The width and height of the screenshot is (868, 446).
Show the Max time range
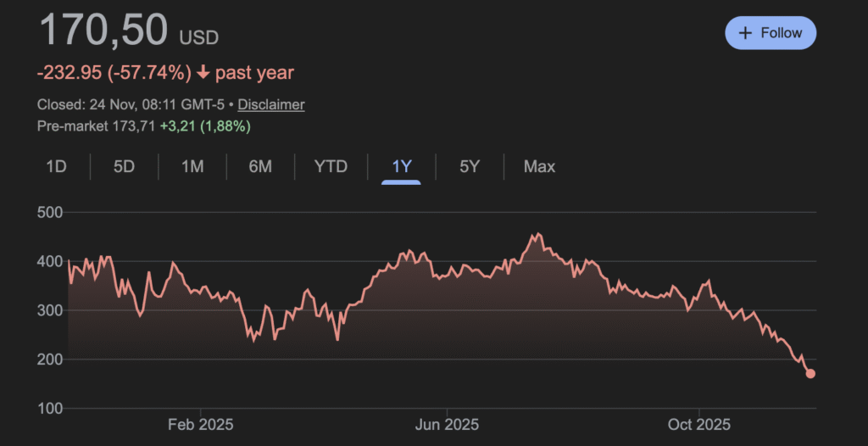coord(539,166)
